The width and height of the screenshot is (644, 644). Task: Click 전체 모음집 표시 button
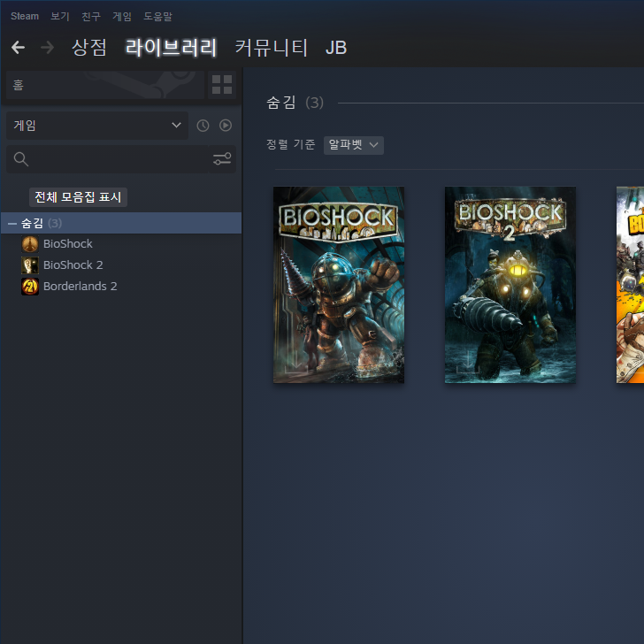[78, 197]
